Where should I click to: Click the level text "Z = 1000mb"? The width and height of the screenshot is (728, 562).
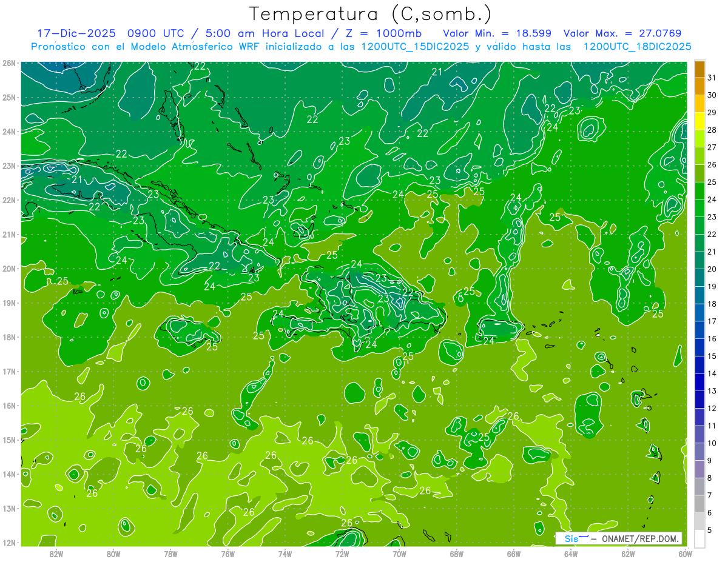(380, 33)
